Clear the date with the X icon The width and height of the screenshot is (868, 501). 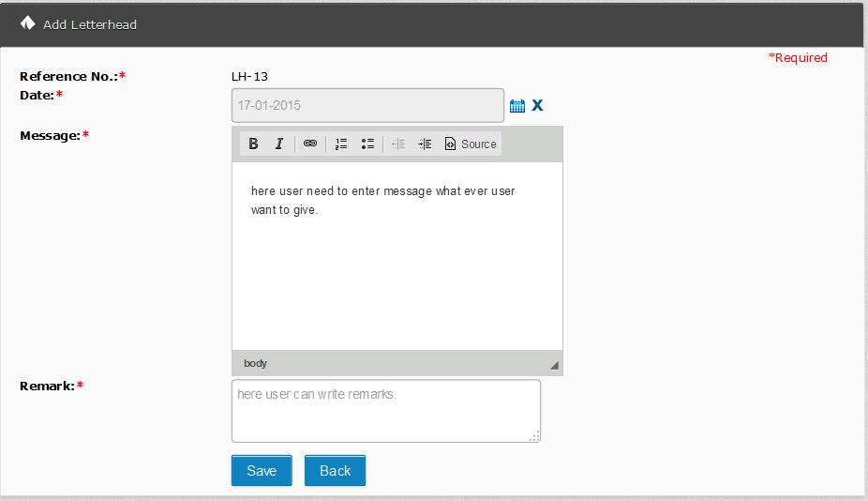click(537, 105)
